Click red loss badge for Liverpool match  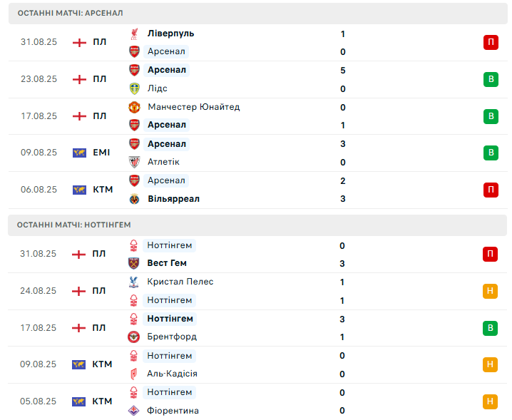click(491, 42)
